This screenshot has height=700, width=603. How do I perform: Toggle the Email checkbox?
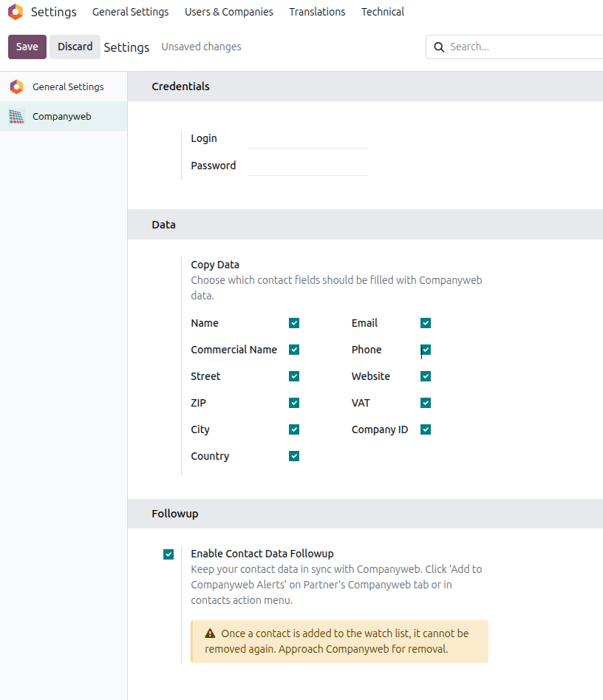426,323
